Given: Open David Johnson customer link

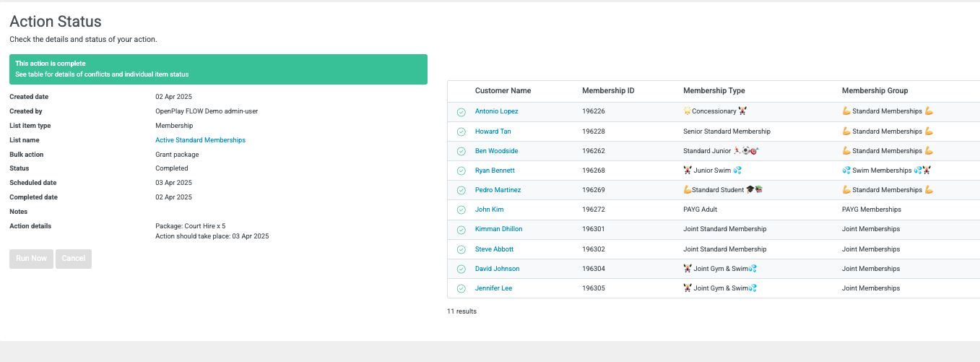Looking at the screenshot, I should click(x=497, y=269).
